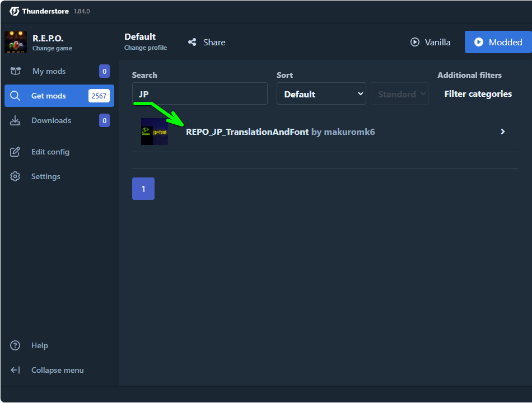Click the Edit config pencil icon
Viewport: 532px width, 403px height.
point(15,152)
